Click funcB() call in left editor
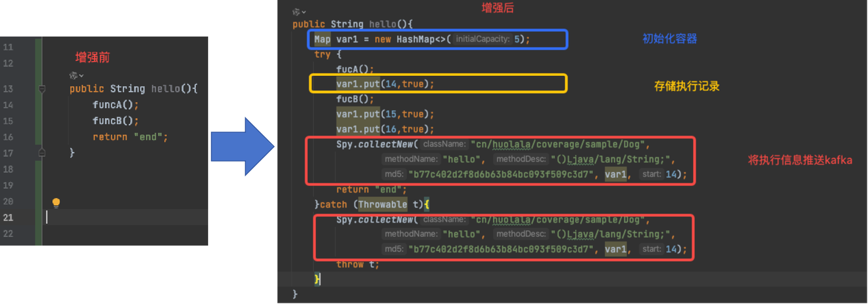868x304 pixels. point(115,121)
